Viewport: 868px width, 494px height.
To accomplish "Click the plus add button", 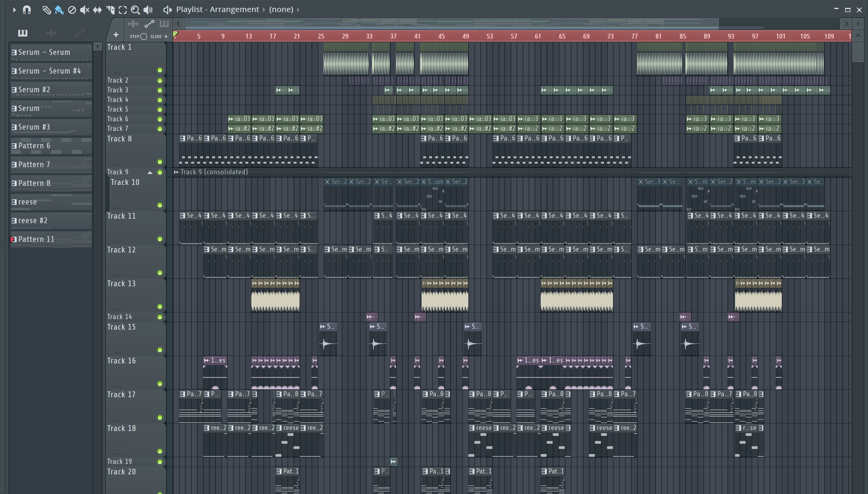I will click(116, 35).
